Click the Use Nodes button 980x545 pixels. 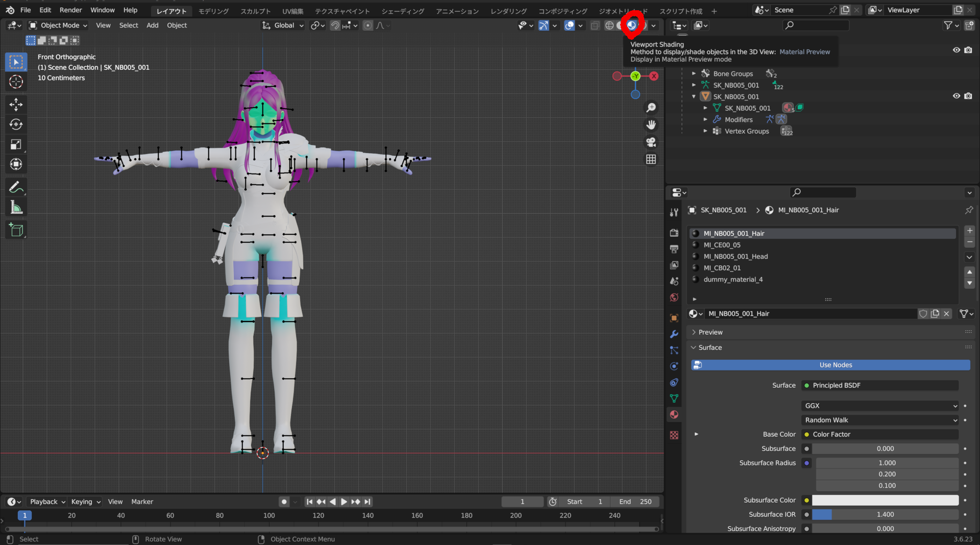point(830,365)
